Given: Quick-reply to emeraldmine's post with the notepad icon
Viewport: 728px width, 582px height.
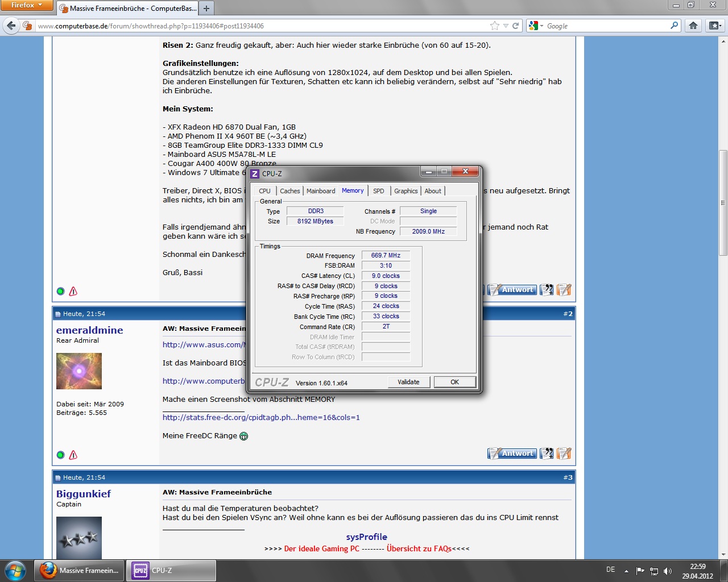Looking at the screenshot, I should point(564,454).
